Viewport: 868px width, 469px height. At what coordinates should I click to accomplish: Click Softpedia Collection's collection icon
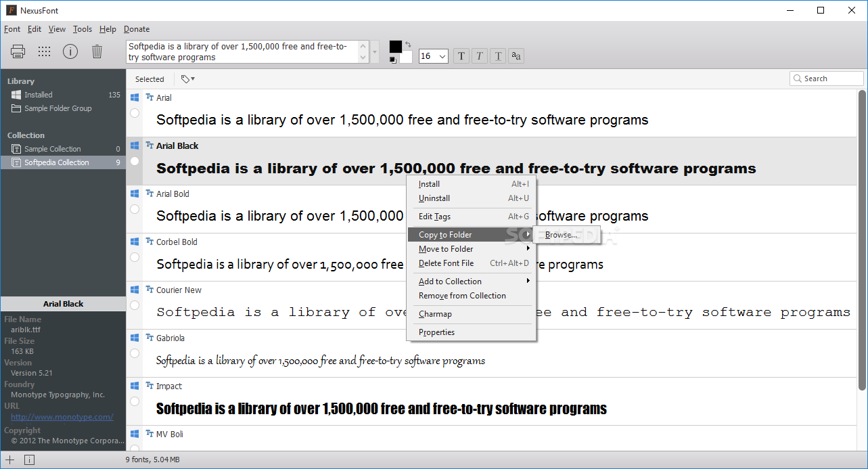tap(16, 162)
